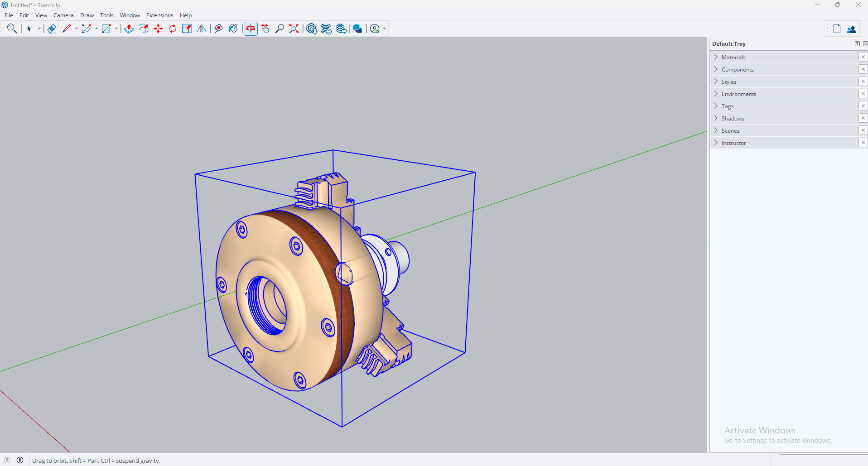Select the Select arrow tool
The width and height of the screenshot is (868, 466).
[29, 29]
